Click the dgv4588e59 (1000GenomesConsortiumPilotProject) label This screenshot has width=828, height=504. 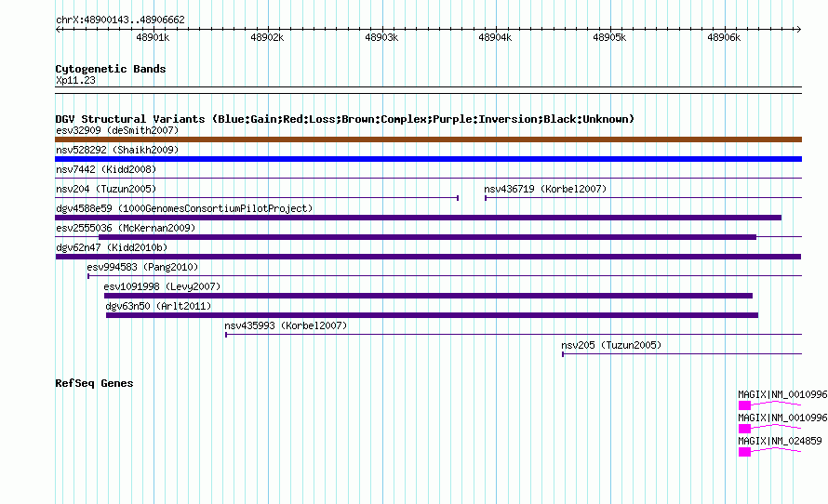tap(184, 208)
